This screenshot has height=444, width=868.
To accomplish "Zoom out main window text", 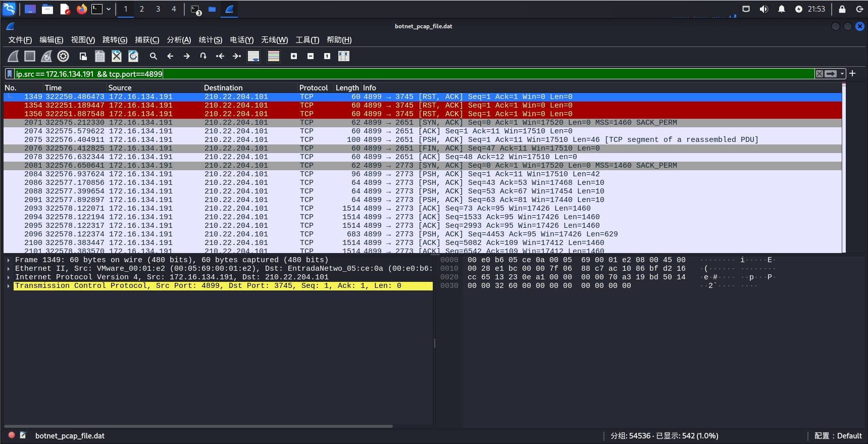I will (311, 56).
